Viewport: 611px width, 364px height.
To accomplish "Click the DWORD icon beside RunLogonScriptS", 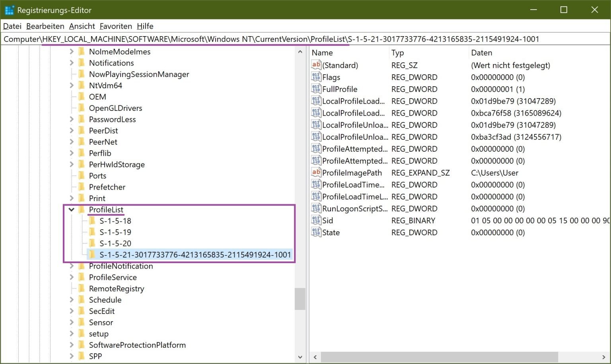I will point(316,208).
